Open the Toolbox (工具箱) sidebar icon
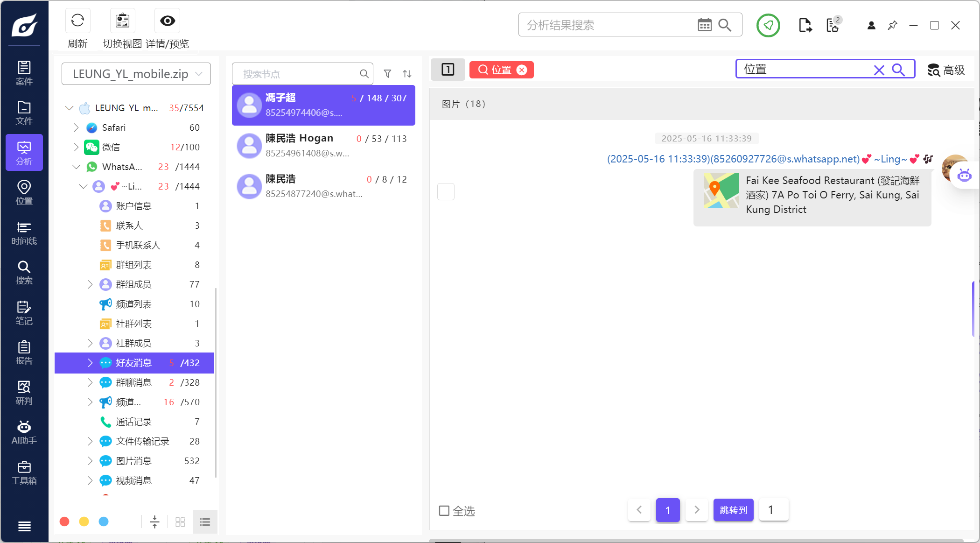Image resolution: width=980 pixels, height=543 pixels. pos(24,472)
